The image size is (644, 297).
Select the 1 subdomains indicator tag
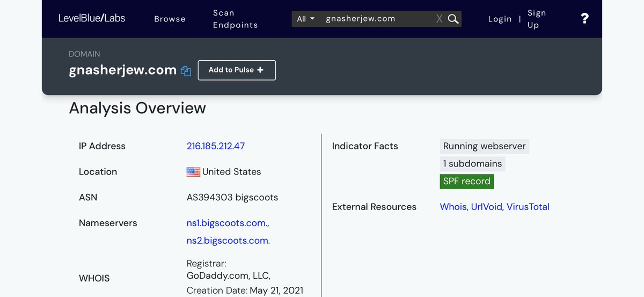pyautogui.click(x=472, y=164)
